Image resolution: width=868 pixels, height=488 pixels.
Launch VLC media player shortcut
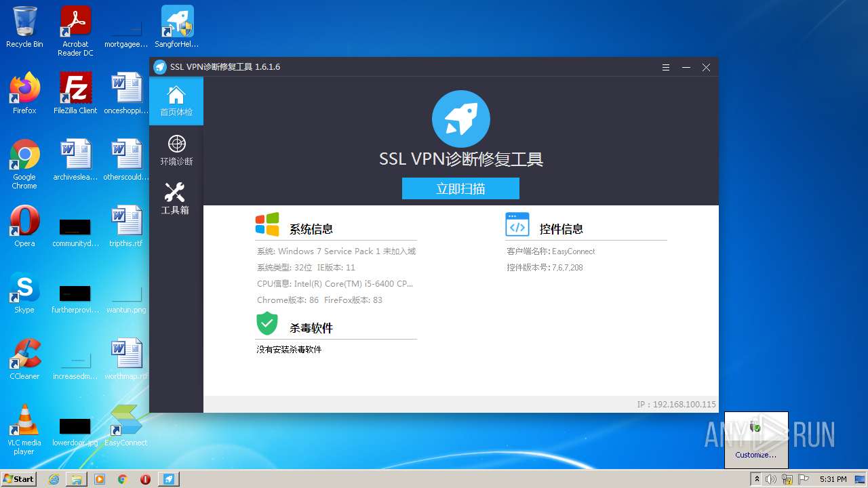pyautogui.click(x=24, y=430)
